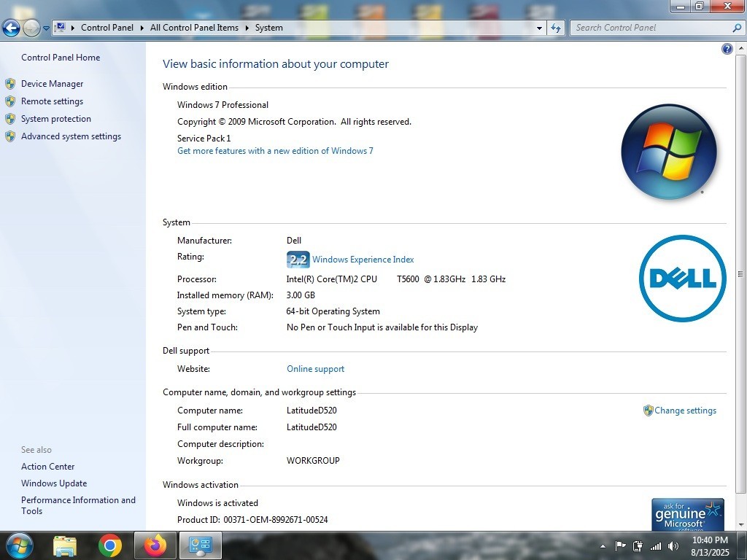Click the Windows 7 logo orb image

click(x=669, y=152)
